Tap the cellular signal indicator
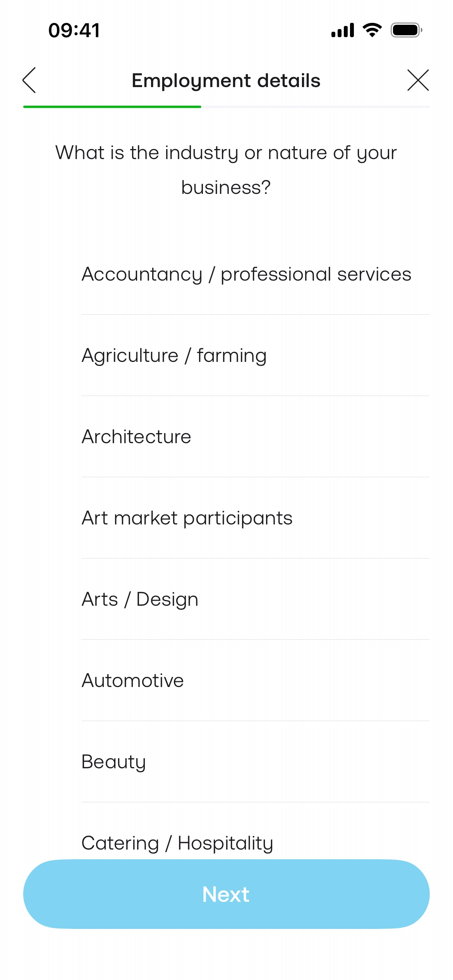 point(343,30)
